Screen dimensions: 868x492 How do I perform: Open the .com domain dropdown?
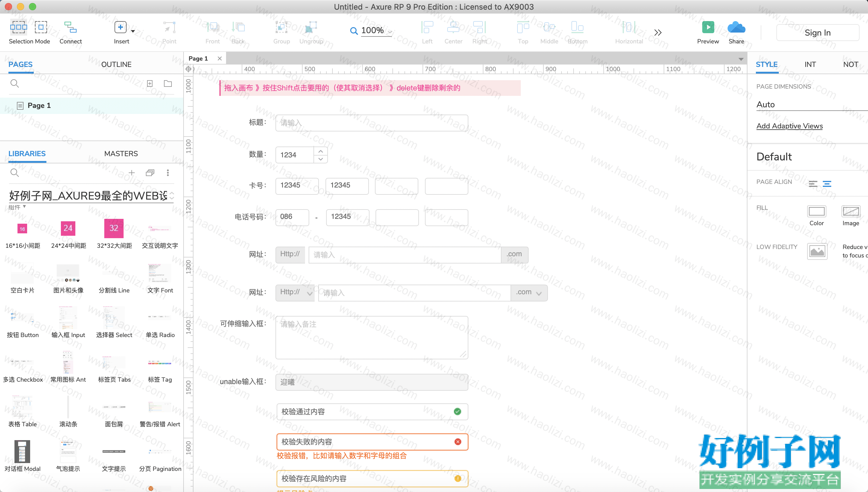pyautogui.click(x=529, y=293)
